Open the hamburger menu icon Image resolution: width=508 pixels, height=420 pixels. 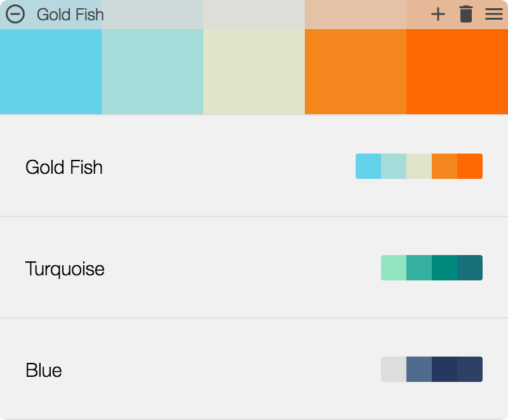pyautogui.click(x=493, y=14)
